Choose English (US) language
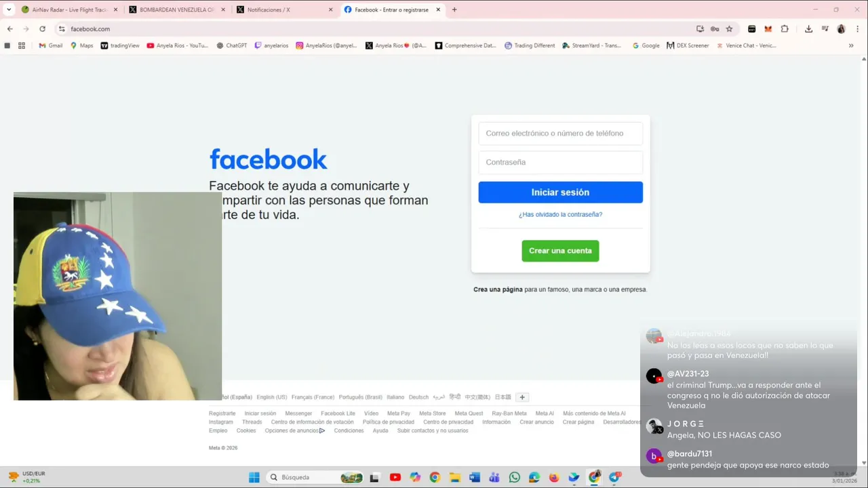The width and height of the screenshot is (868, 488). click(x=272, y=397)
